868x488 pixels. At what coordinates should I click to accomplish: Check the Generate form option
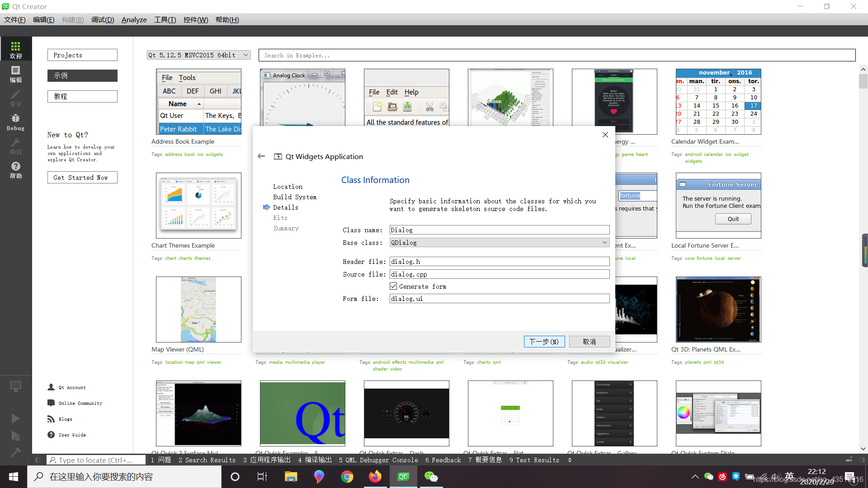393,286
